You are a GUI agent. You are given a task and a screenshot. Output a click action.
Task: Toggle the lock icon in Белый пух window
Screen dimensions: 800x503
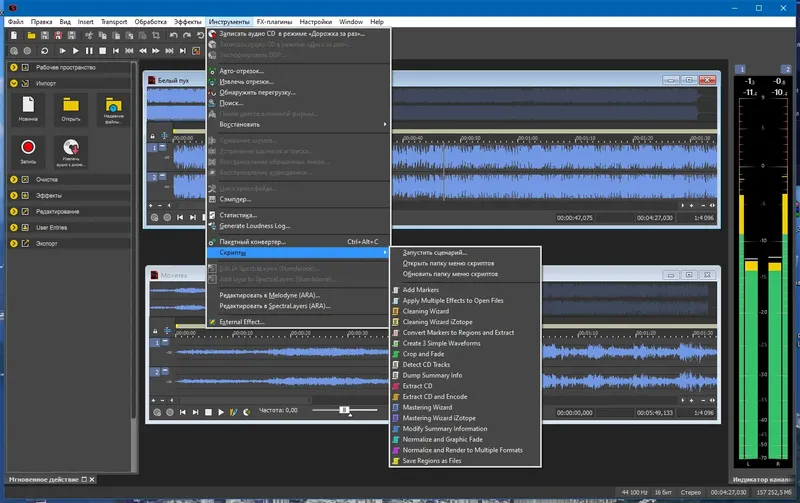153,135
